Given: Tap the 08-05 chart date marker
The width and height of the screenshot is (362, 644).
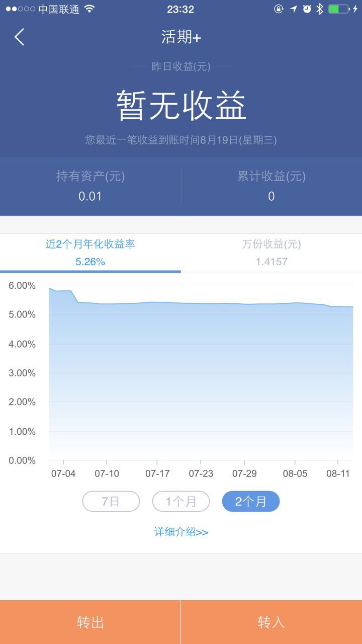Looking at the screenshot, I should 295,473.
